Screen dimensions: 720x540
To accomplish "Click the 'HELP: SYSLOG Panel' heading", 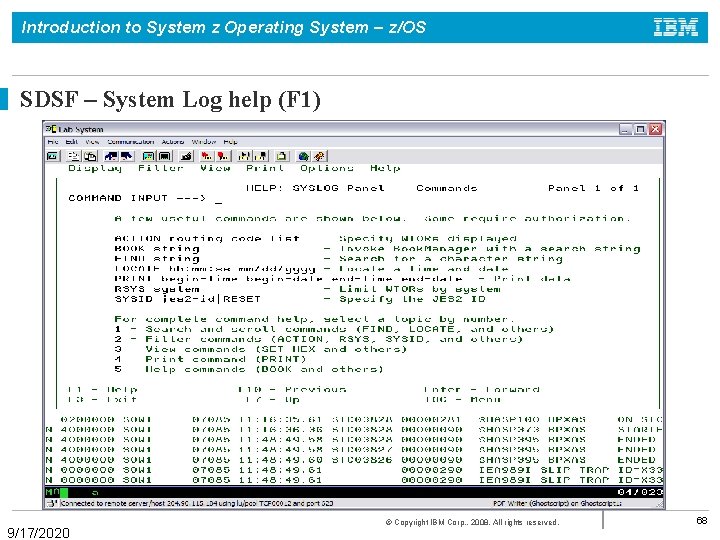I will (x=315, y=188).
